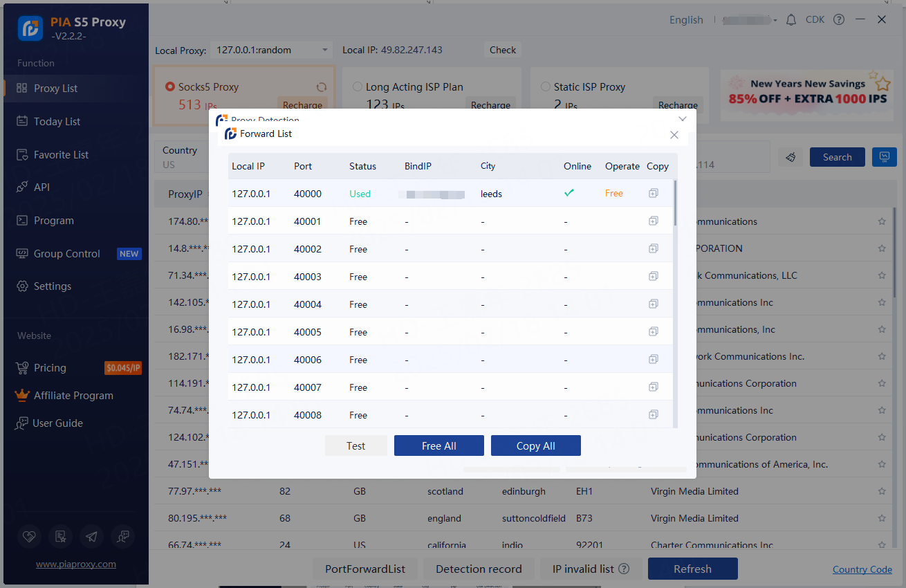This screenshot has height=588, width=906.
Task: Click the Forward List vertical scrollbar
Action: pos(675,203)
